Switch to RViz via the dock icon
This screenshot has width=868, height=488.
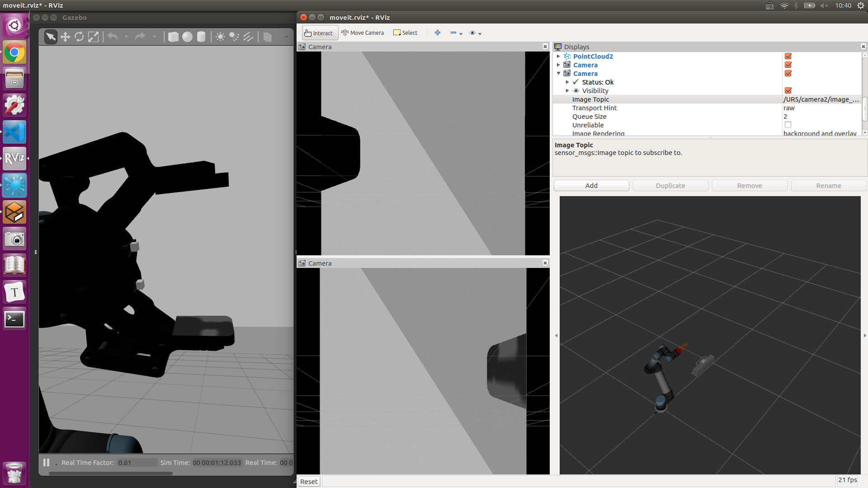[x=14, y=159]
